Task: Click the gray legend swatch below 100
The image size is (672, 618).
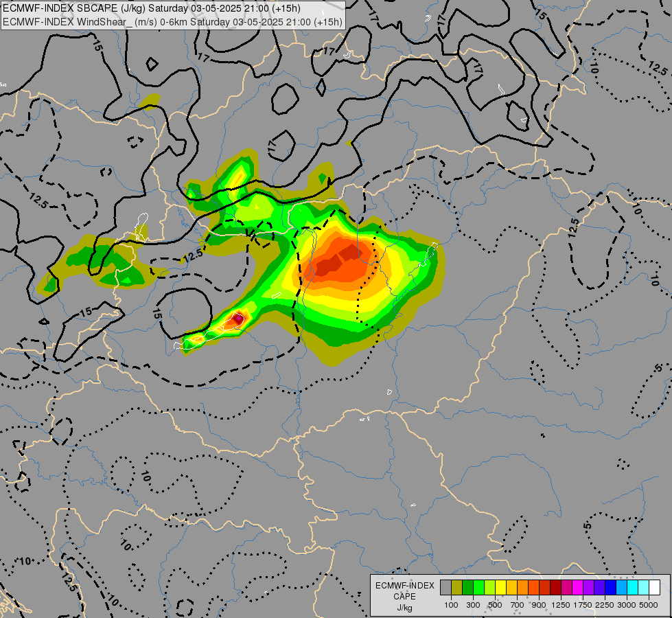Action: [445, 588]
